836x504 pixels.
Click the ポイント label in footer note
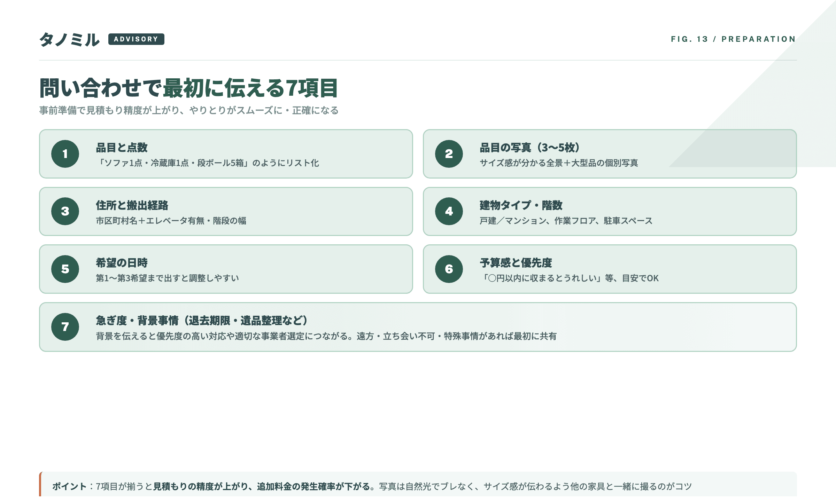(x=69, y=486)
